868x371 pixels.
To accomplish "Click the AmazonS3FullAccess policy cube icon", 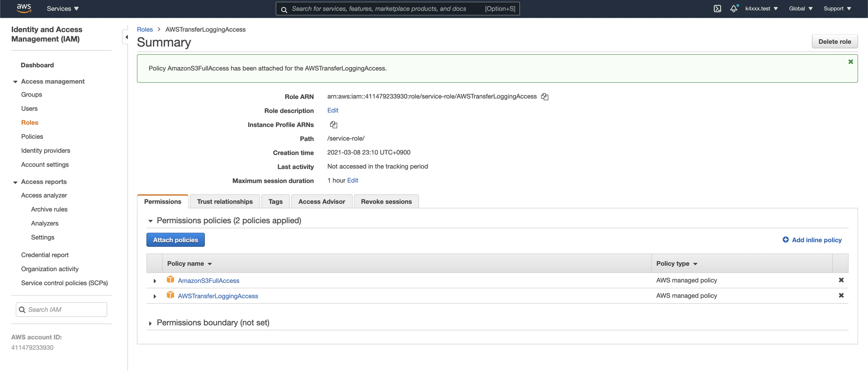I will (x=170, y=280).
